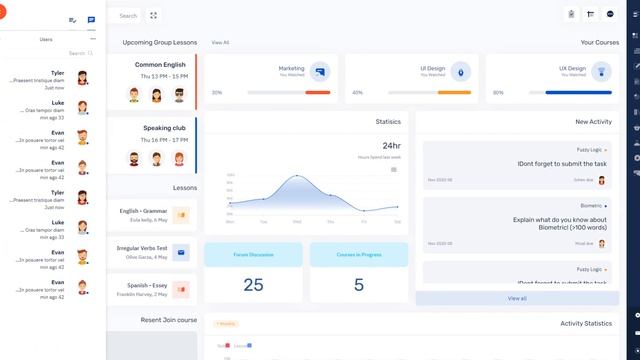The width and height of the screenshot is (640, 360).
Task: Click the English - Grammar orange icon
Action: coord(181,215)
